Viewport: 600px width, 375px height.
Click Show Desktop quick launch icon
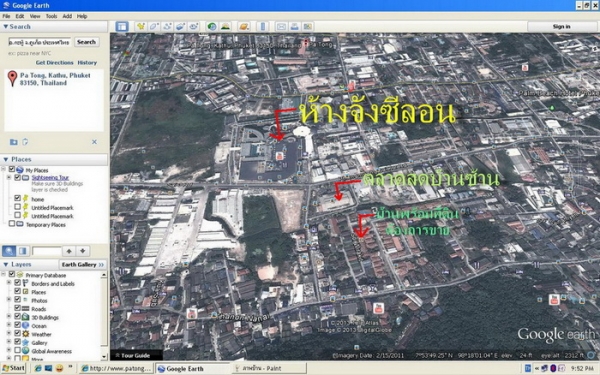click(x=48, y=368)
